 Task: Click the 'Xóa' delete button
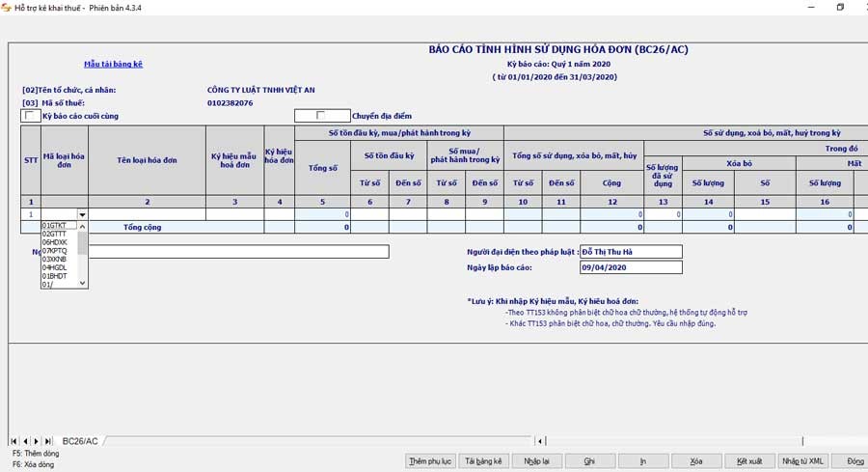tap(695, 461)
